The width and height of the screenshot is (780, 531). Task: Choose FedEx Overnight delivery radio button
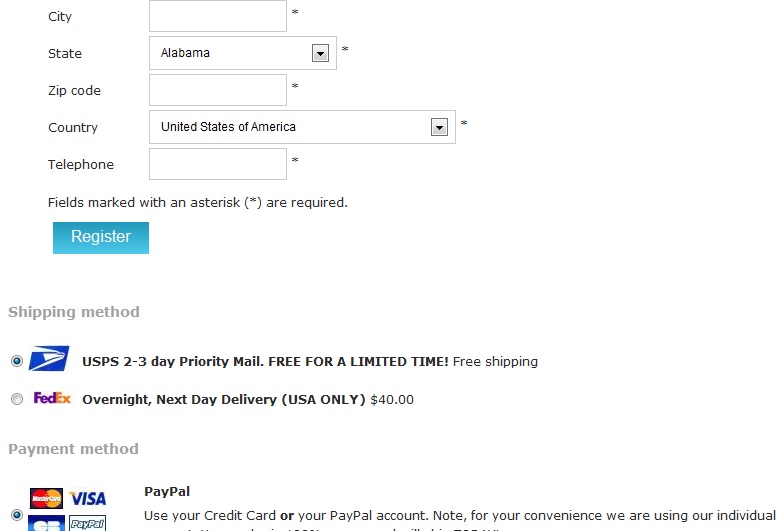(16, 399)
